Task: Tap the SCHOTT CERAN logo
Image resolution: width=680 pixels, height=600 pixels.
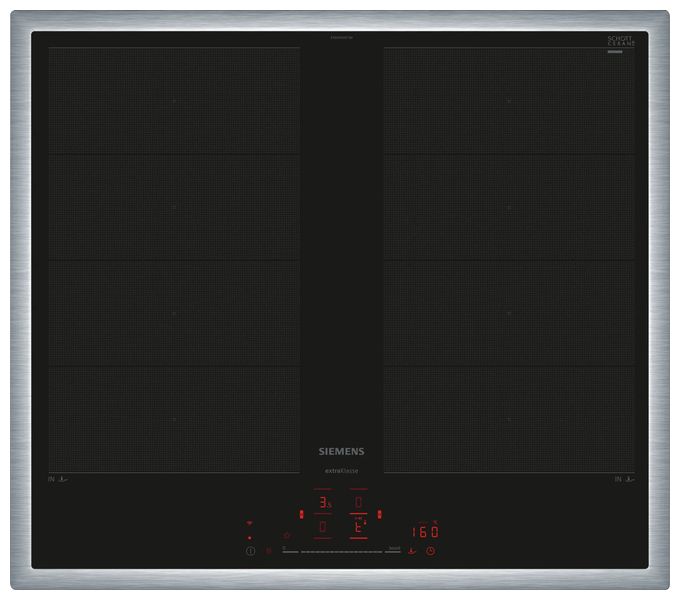Action: pos(621,42)
